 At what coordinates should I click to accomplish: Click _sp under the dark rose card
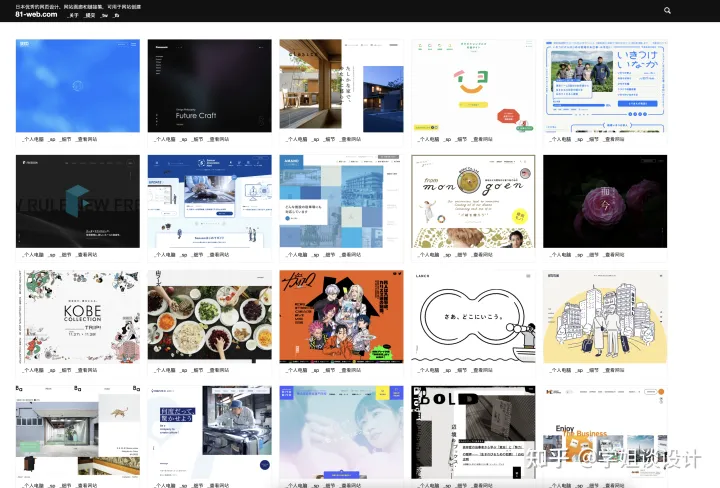(x=579, y=254)
